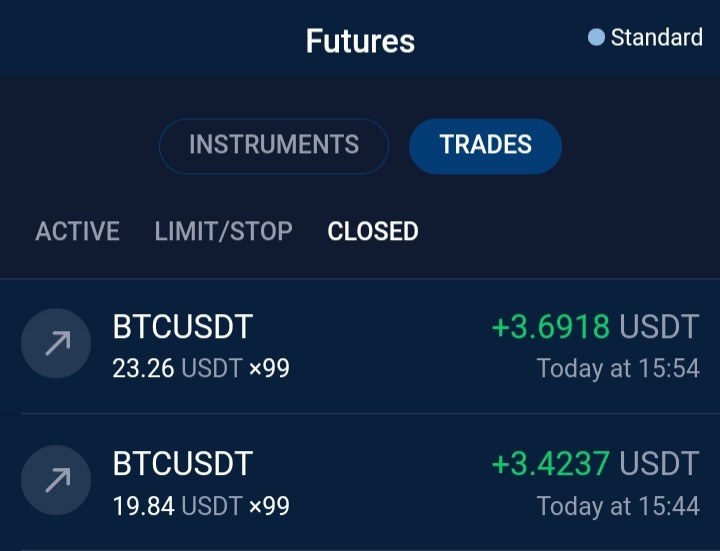
Task: Open the first BTCUSDT closed trade
Action: click(x=360, y=346)
